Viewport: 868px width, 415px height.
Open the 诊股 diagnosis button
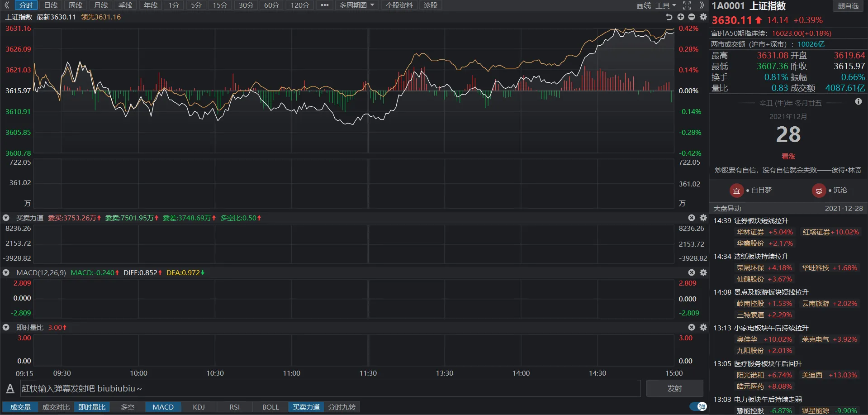[x=431, y=5]
